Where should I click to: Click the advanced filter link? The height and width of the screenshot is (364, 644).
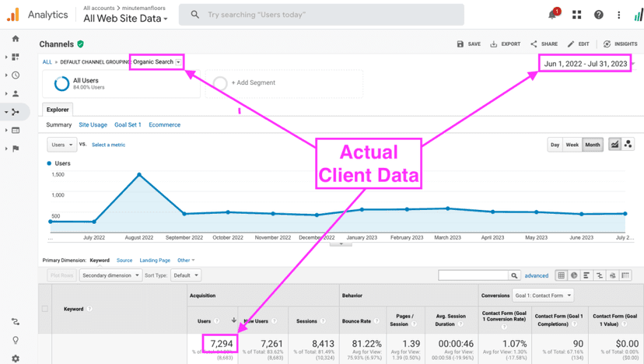pyautogui.click(x=536, y=275)
